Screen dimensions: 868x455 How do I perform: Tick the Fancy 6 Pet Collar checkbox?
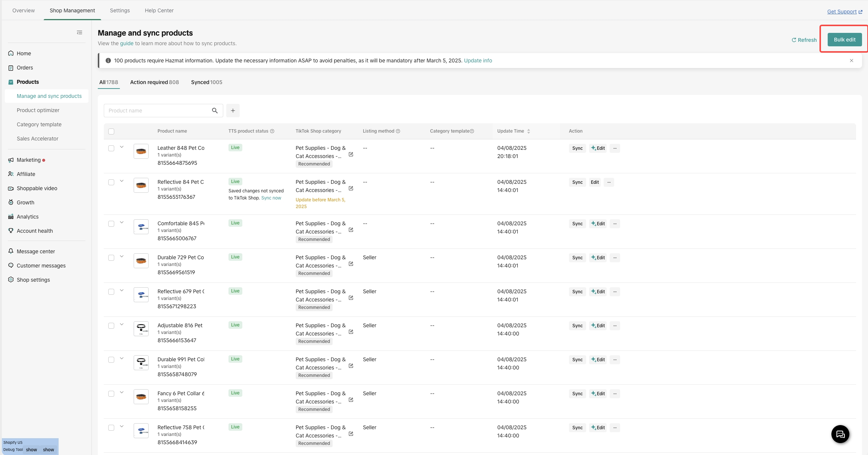tap(111, 394)
